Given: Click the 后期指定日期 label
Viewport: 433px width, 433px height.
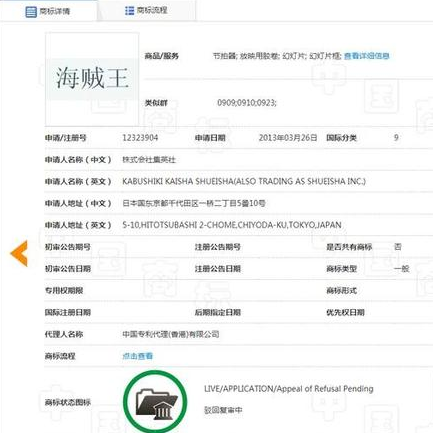Looking at the screenshot, I should pyautogui.click(x=218, y=312).
